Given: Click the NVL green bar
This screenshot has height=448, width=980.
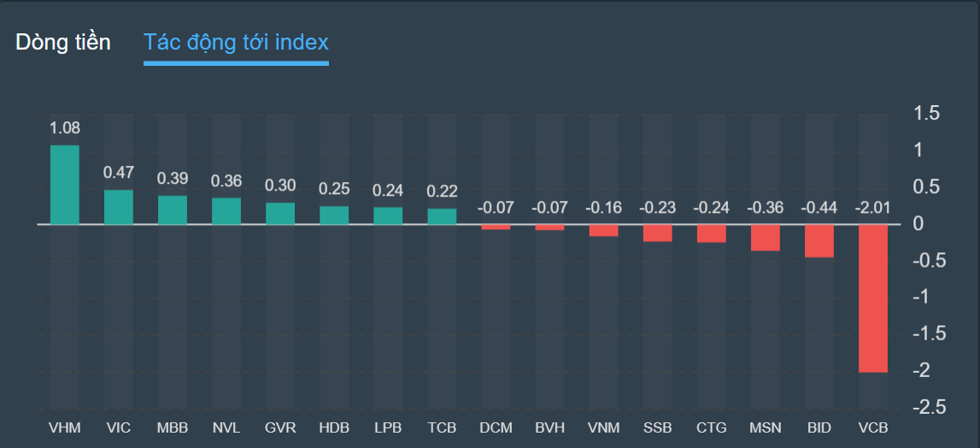Looking at the screenshot, I should [226, 211].
